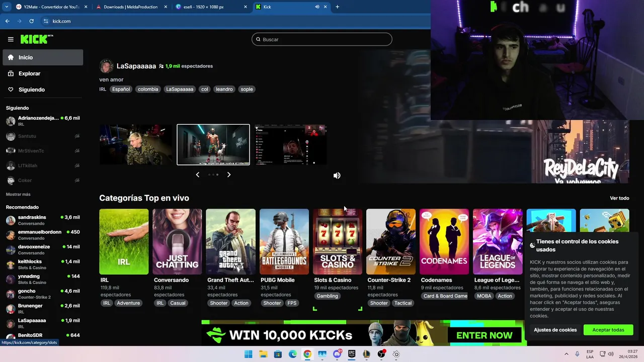Open Just Chatting Conversando category
The width and height of the screenshot is (644, 362).
pyautogui.click(x=177, y=242)
